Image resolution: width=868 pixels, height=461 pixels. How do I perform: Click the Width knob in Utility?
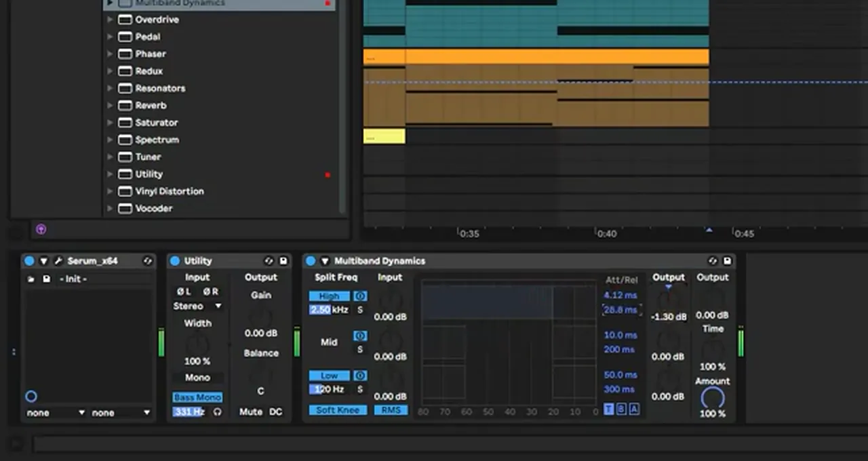click(197, 343)
